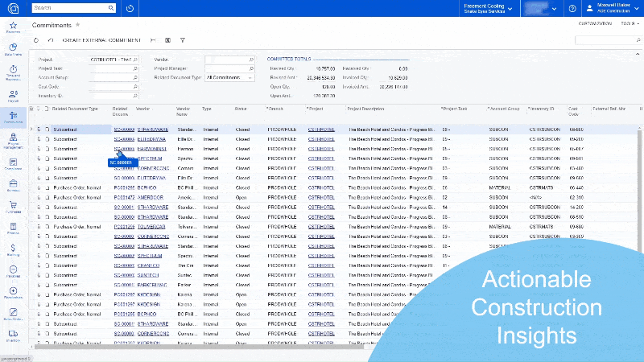The width and height of the screenshot is (644, 362).
Task: Click the Refresh toolbar icon
Action: pos(36,40)
